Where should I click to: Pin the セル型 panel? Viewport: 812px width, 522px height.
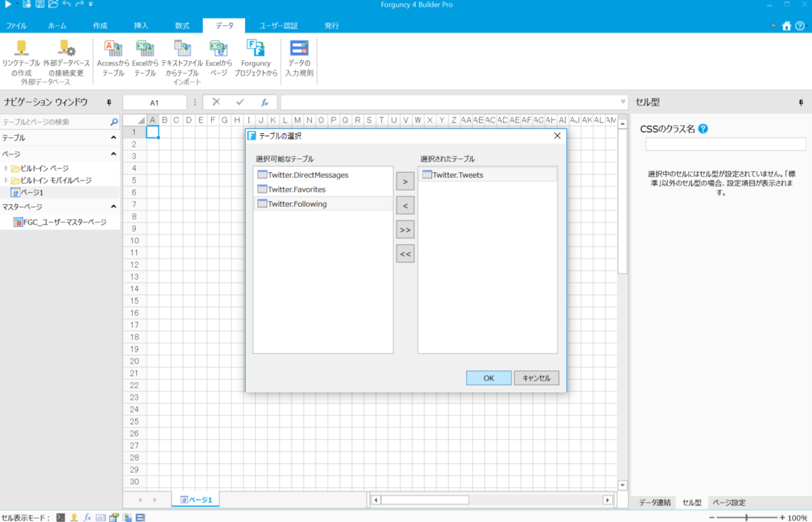point(801,103)
